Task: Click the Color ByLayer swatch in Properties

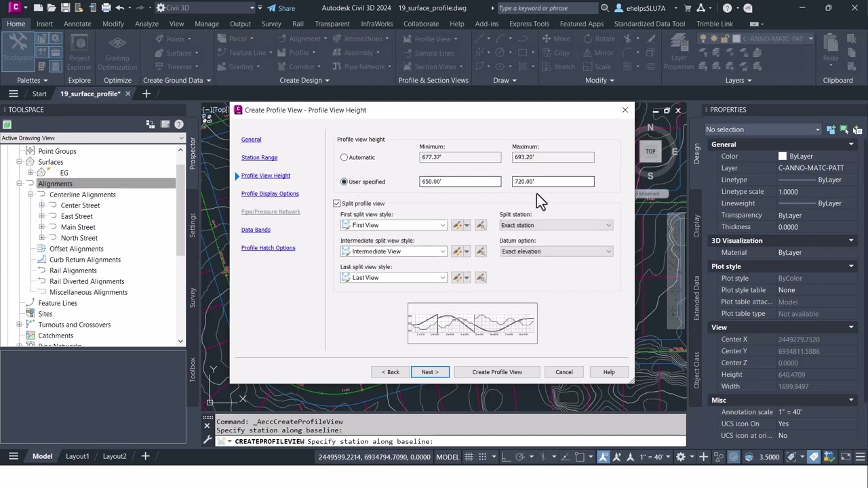Action: pos(783,157)
